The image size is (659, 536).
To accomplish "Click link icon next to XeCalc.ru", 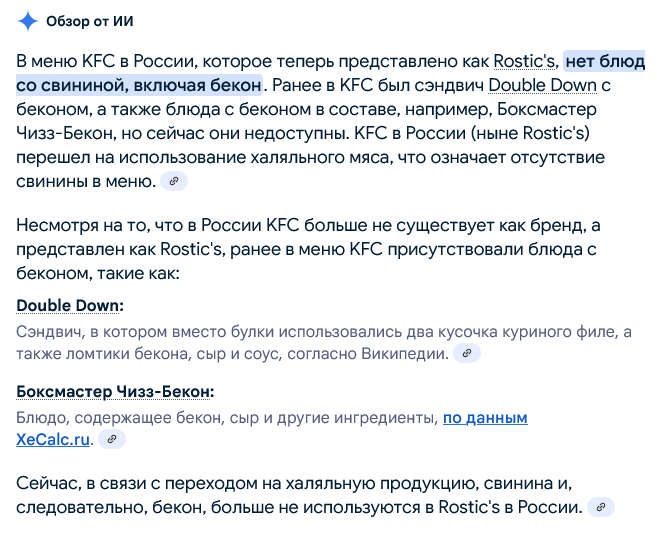I will [x=112, y=439].
